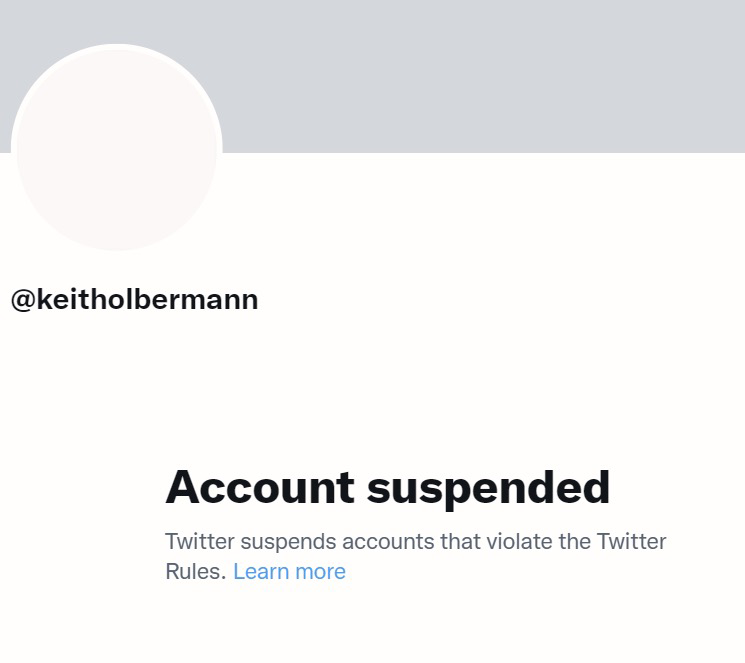Click the "@" symbol of the handle

click(x=22, y=300)
